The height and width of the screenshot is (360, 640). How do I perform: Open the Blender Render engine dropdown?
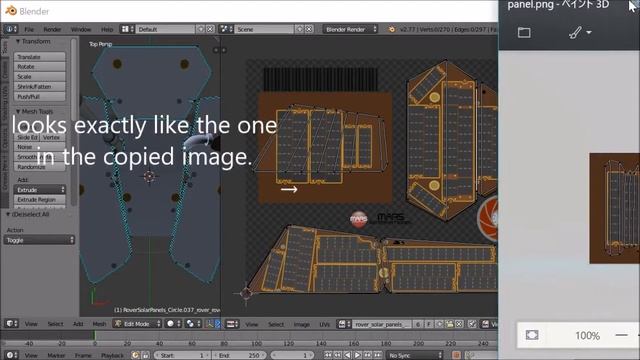(350, 29)
